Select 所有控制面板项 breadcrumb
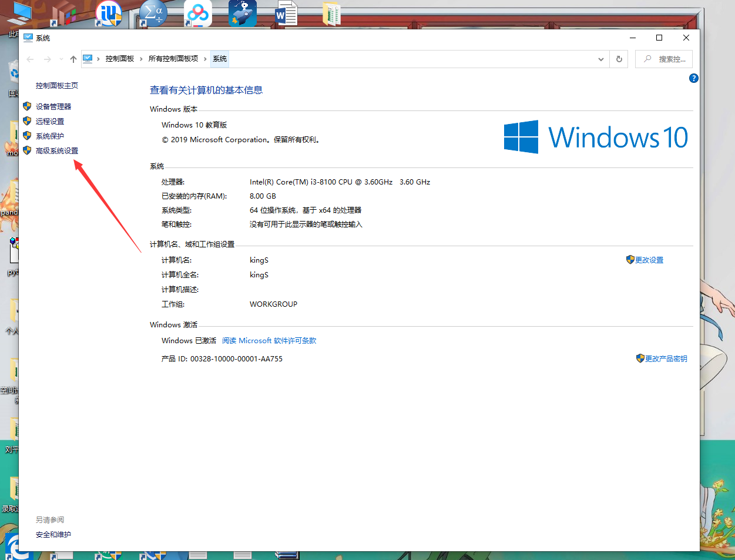The width and height of the screenshot is (735, 560). click(173, 59)
